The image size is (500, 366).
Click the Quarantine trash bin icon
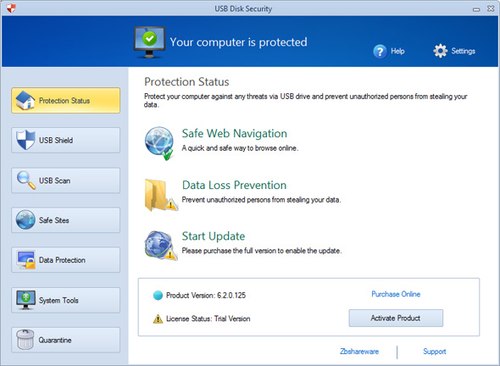click(25, 339)
